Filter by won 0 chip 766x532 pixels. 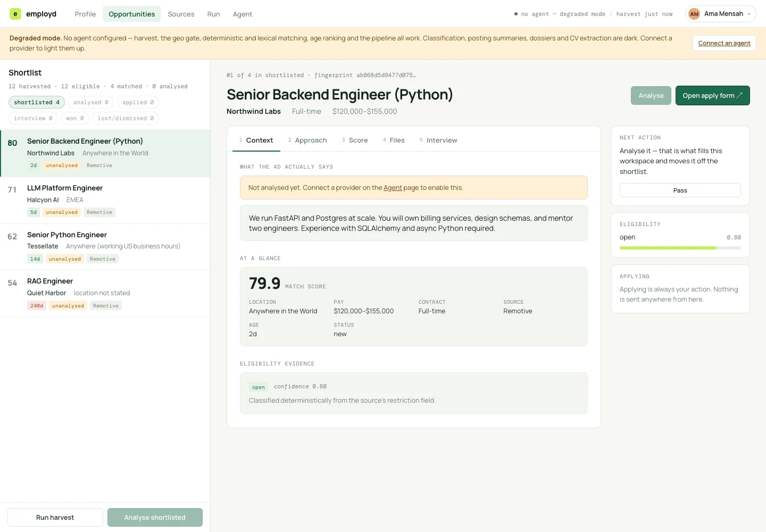pos(75,118)
